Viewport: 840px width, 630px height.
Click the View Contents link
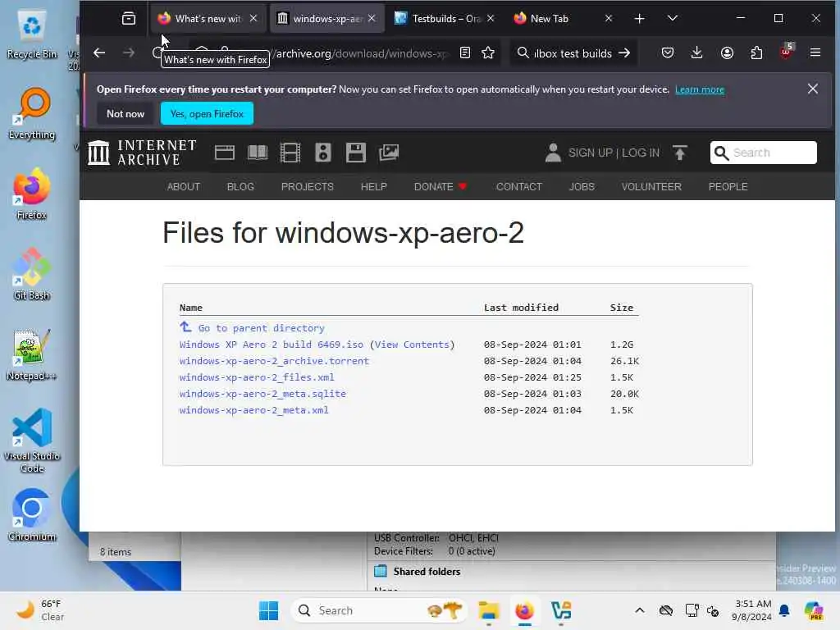pyautogui.click(x=412, y=345)
